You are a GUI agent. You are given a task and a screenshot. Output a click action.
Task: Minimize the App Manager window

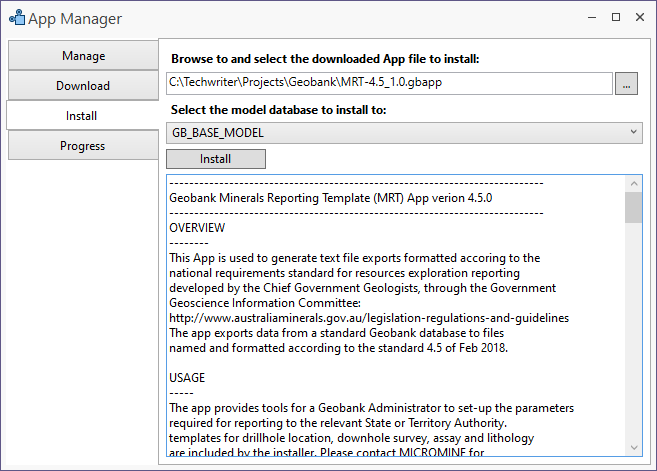pyautogui.click(x=592, y=18)
